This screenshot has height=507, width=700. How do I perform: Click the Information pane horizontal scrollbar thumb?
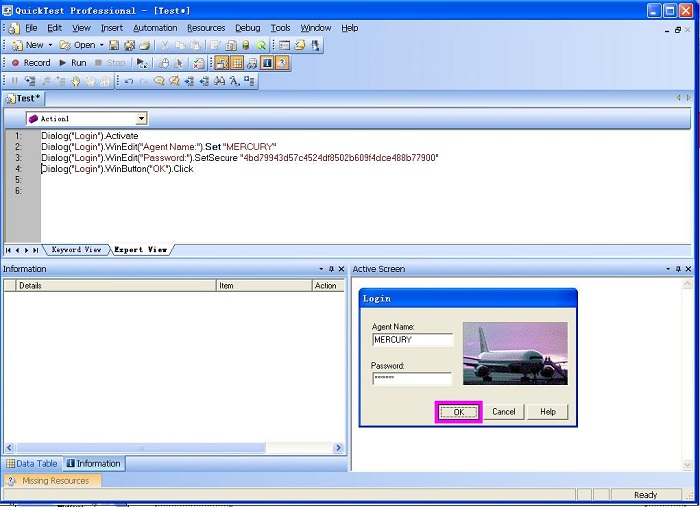(140, 448)
